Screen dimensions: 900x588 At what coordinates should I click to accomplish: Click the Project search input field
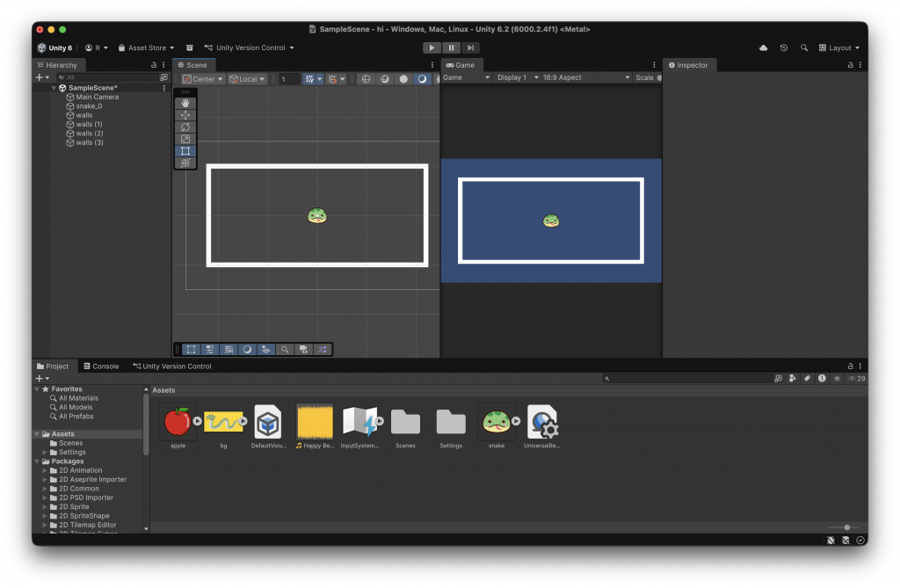[687, 379]
